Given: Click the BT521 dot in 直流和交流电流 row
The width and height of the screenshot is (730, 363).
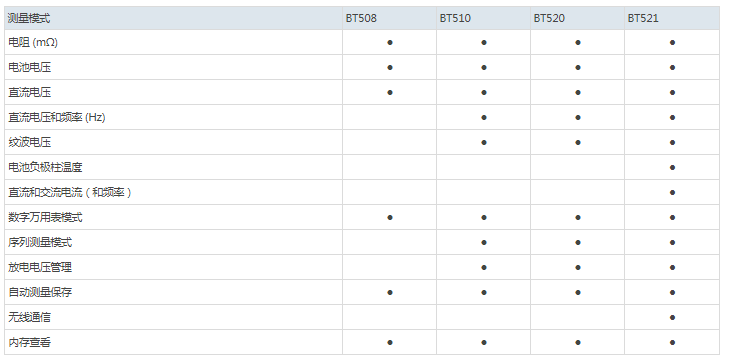Looking at the screenshot, I should [x=672, y=192].
